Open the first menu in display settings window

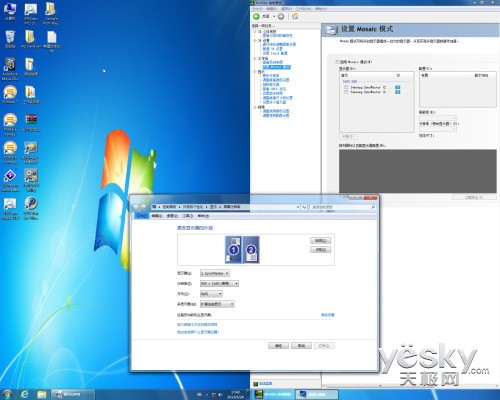142,216
